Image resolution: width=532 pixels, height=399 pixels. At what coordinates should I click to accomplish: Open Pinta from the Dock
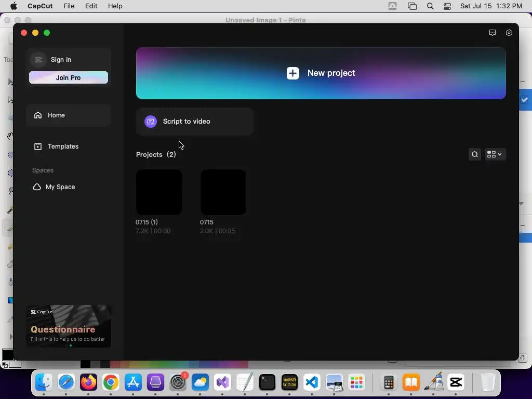coord(434,382)
